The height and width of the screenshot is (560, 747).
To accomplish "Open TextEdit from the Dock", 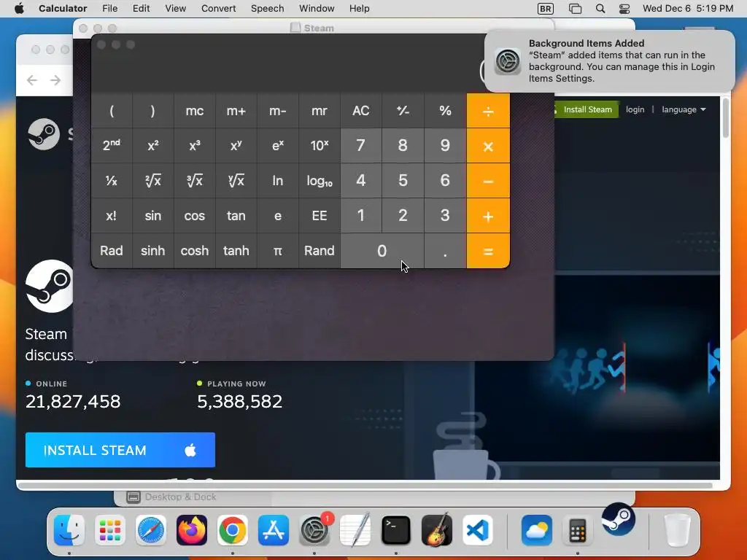I will (355, 530).
